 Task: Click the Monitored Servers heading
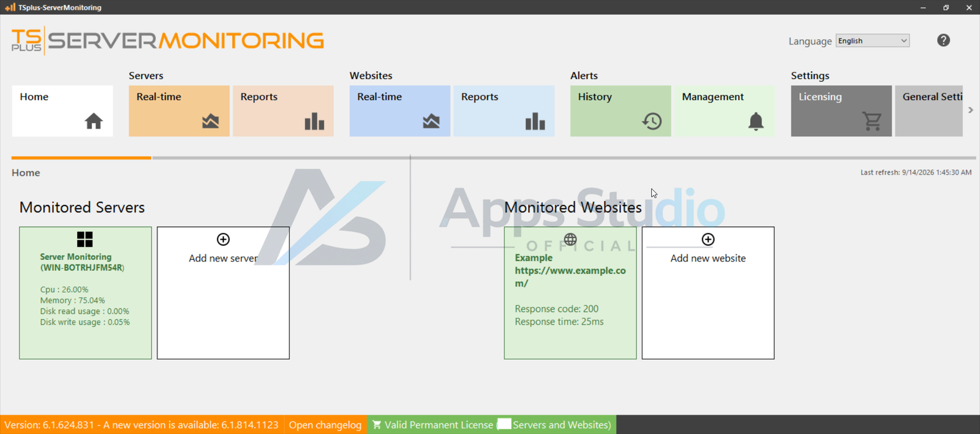(82, 207)
